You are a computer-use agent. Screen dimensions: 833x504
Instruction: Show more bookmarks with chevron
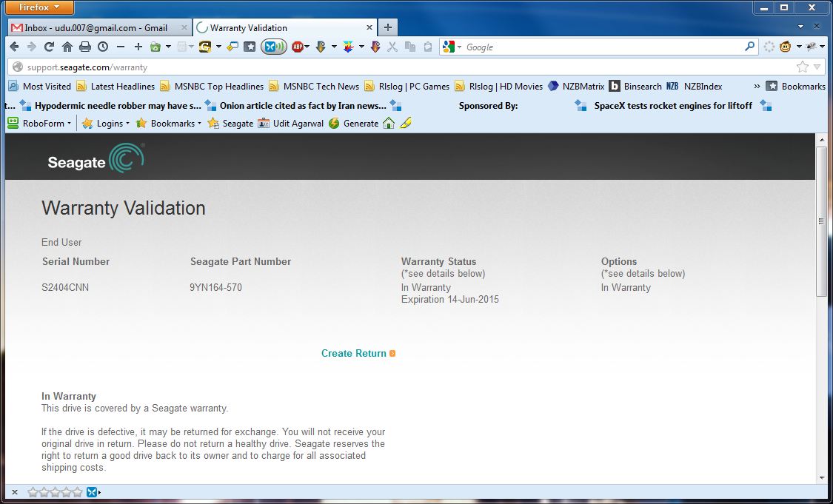point(757,86)
